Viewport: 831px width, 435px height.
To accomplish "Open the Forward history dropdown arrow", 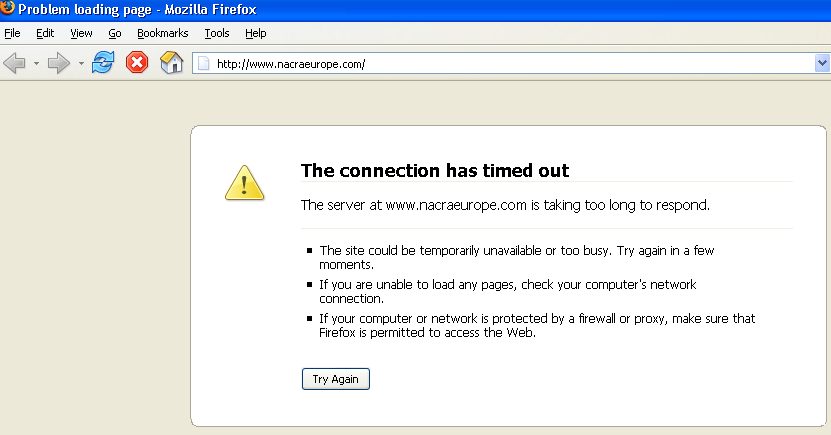I will (81, 64).
